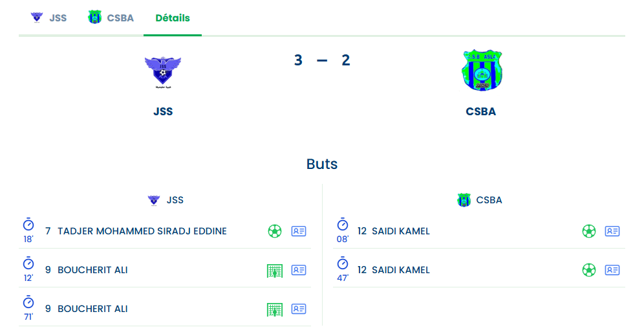Click goal net icon for Boucherit's 12' goal
The width and height of the screenshot is (644, 336).
coord(275,271)
